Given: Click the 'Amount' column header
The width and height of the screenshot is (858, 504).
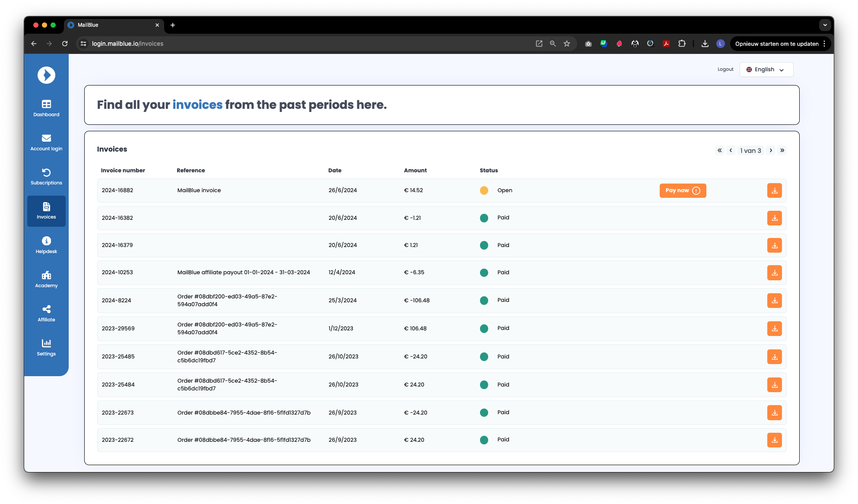Looking at the screenshot, I should (x=415, y=171).
